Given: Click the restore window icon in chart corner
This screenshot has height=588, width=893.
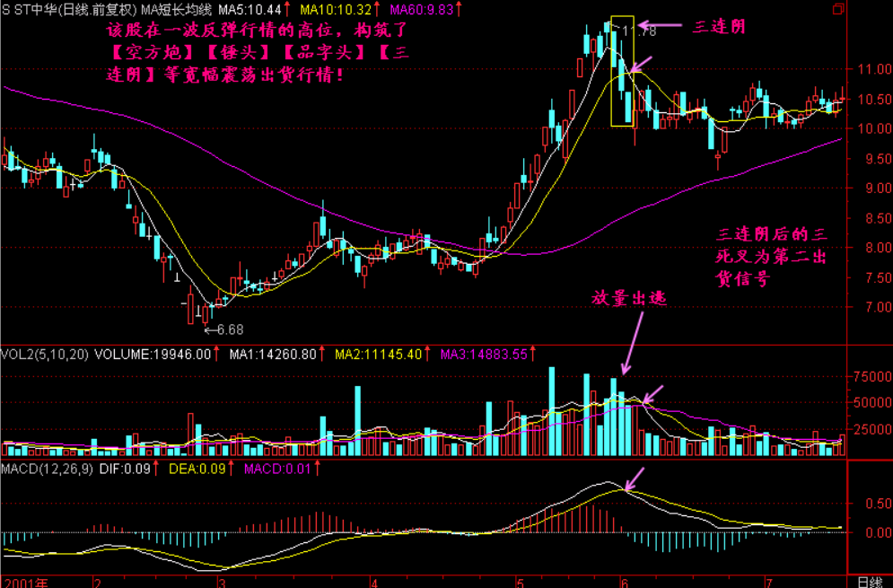Looking at the screenshot, I should point(839,9).
